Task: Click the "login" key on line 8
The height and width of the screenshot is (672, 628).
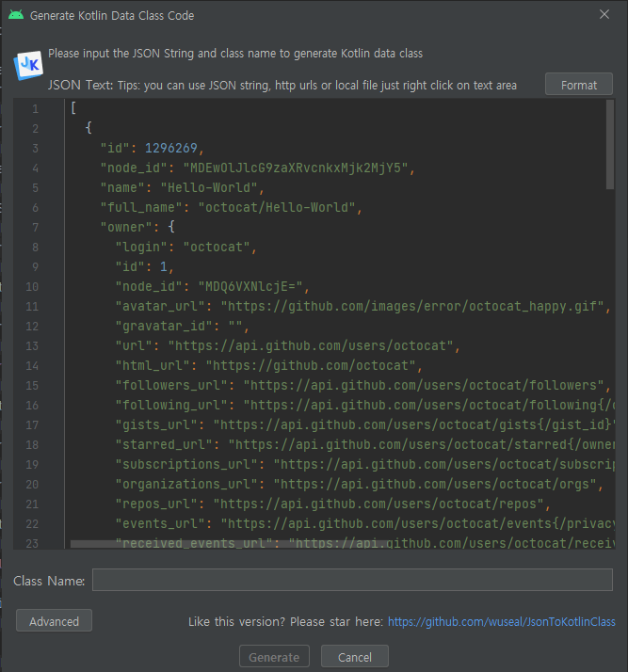Action: tap(145, 248)
